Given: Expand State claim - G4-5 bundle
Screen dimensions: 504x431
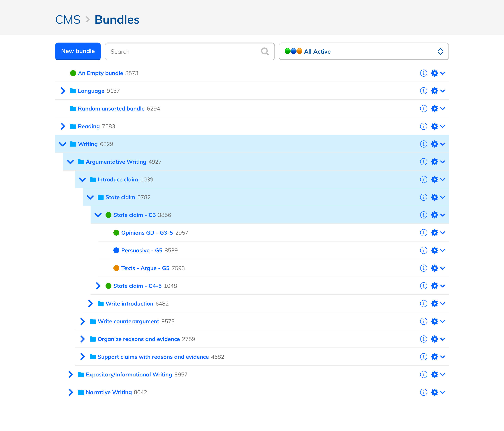Looking at the screenshot, I should (x=98, y=286).
